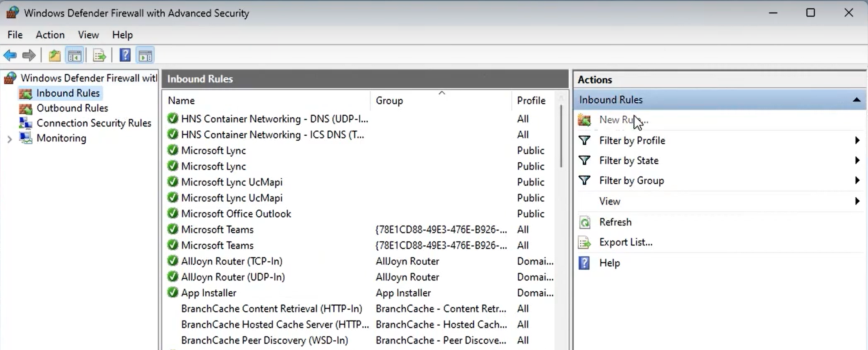This screenshot has height=350, width=868.
Task: Click the Connection Security Rules tree icon
Action: point(25,123)
